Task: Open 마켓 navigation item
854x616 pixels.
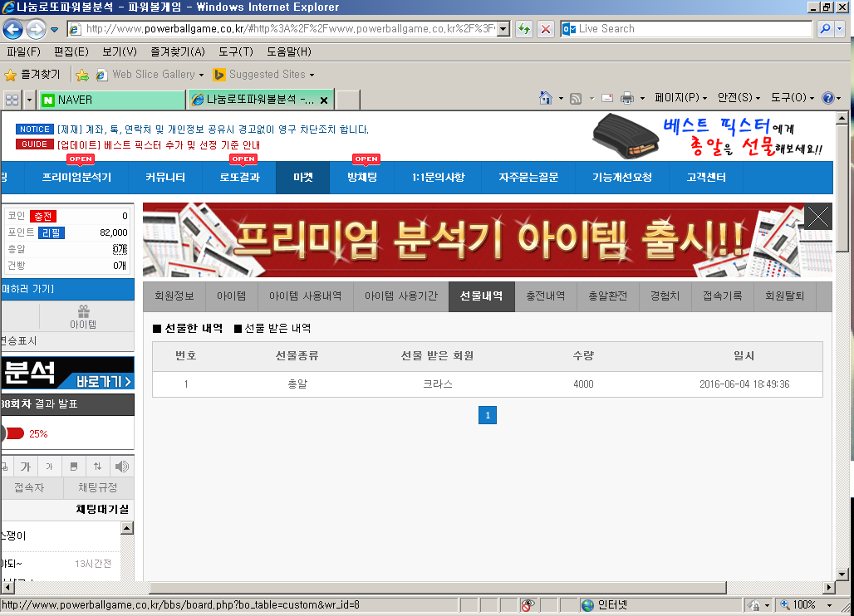Action: tap(303, 178)
